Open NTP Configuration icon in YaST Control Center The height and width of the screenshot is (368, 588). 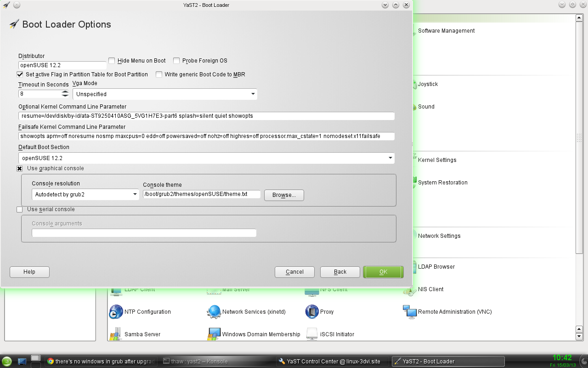click(x=116, y=312)
